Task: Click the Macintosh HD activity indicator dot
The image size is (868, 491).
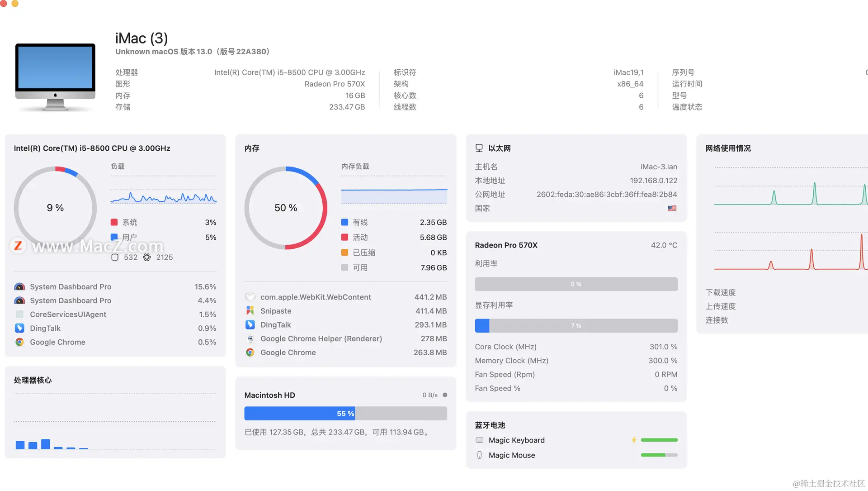Action: [x=445, y=395]
